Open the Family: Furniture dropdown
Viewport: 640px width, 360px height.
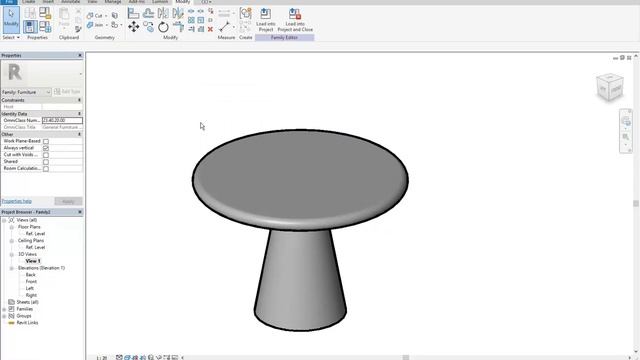tap(26, 92)
